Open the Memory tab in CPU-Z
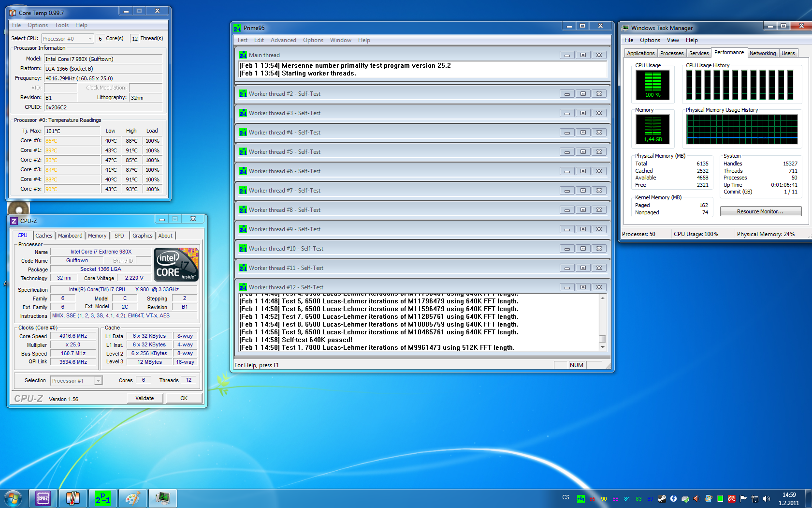This screenshot has height=508, width=812. pos(97,236)
